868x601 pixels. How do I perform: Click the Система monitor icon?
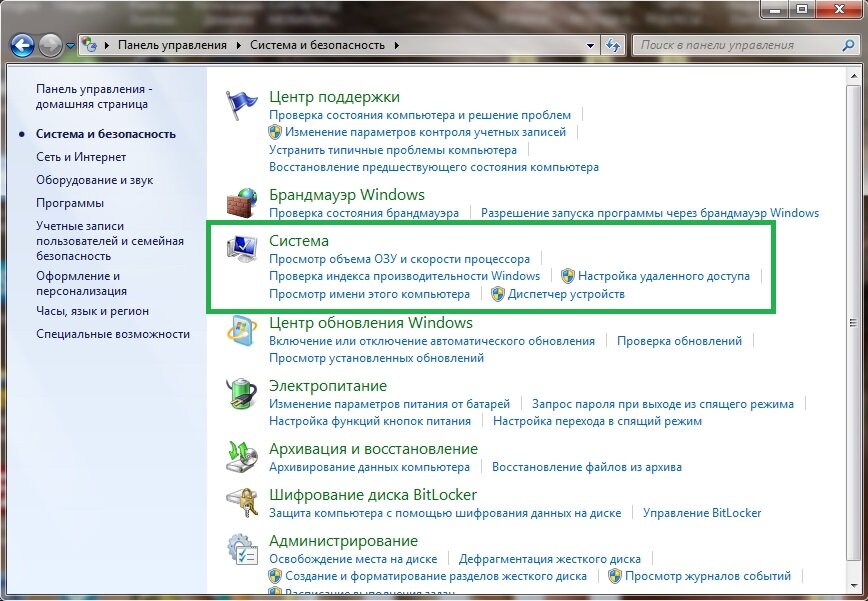pyautogui.click(x=242, y=249)
